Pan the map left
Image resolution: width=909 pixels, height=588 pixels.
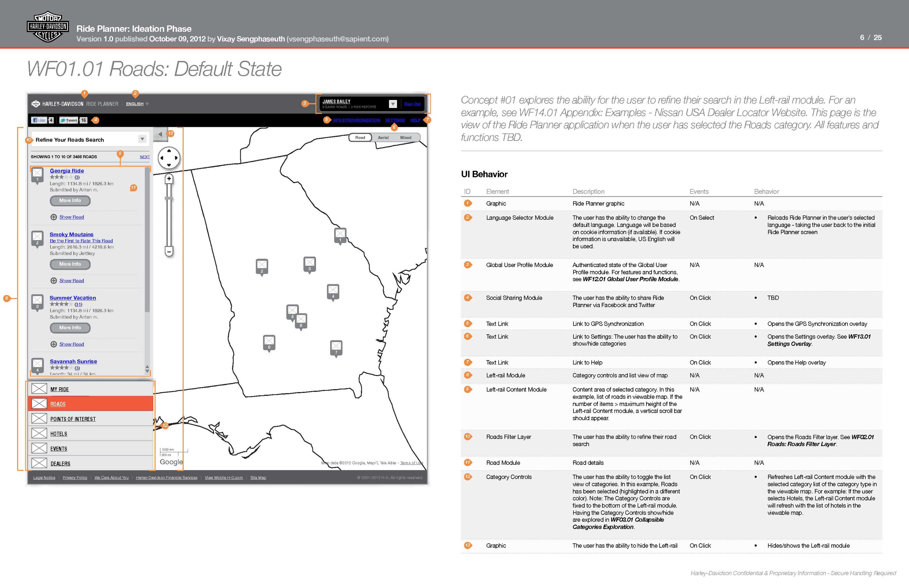pos(162,158)
